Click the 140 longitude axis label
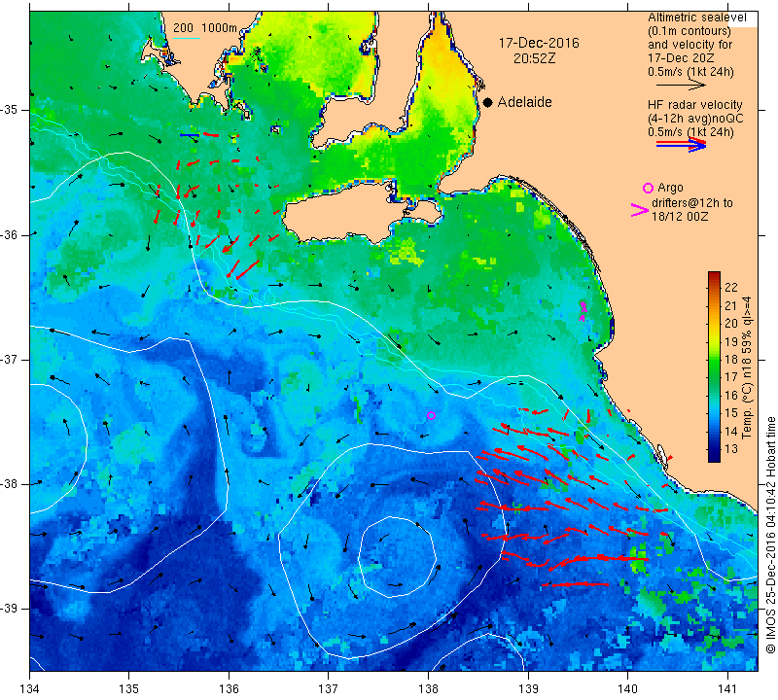The height and width of the screenshot is (700, 778). (x=627, y=689)
